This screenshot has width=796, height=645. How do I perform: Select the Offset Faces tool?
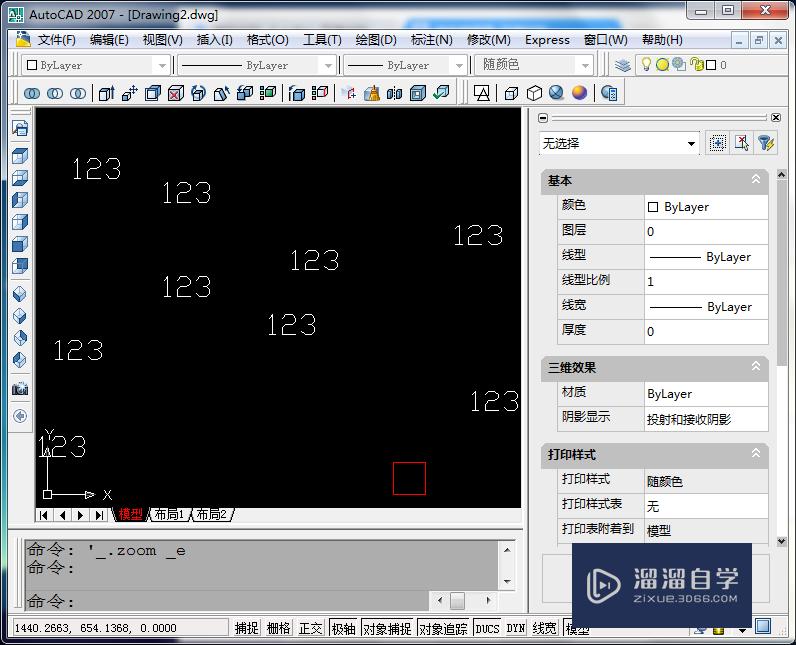(x=153, y=93)
